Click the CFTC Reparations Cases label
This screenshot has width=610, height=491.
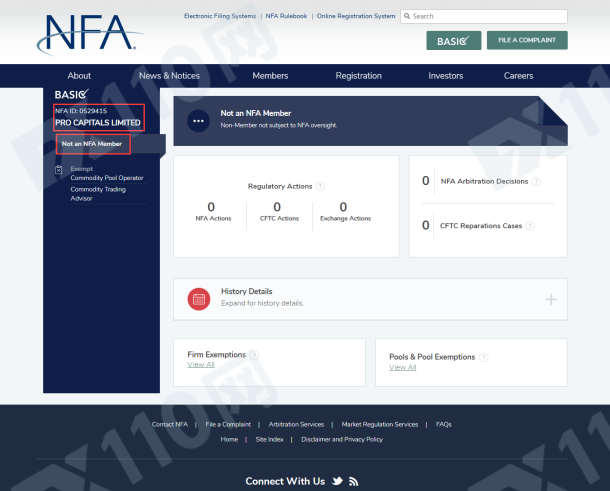(481, 226)
